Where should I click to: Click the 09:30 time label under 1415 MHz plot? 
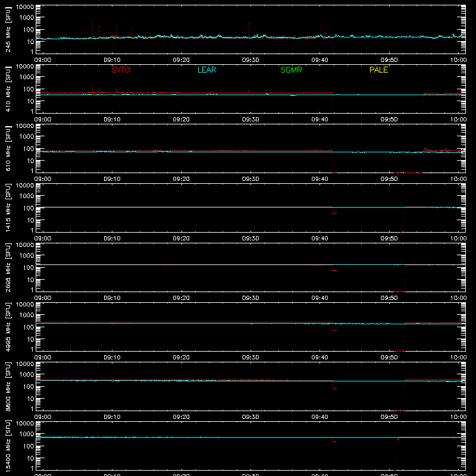pyautogui.click(x=250, y=239)
